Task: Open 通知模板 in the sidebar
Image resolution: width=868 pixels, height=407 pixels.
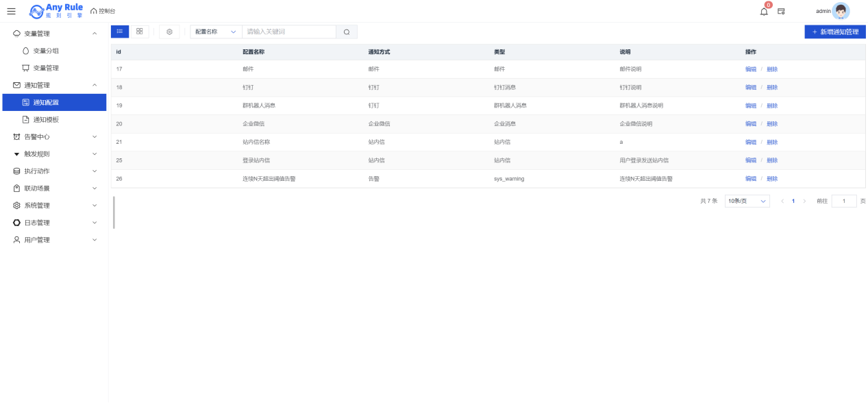Action: click(46, 119)
